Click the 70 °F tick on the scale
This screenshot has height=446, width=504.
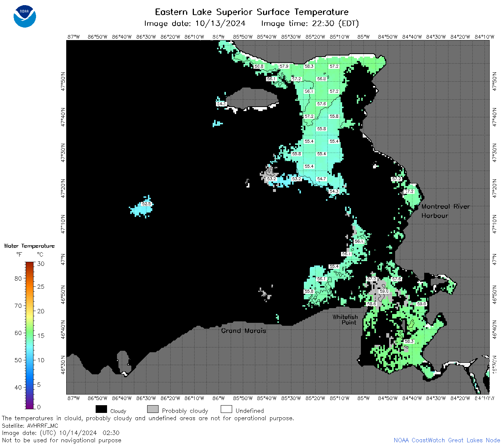click(18, 306)
